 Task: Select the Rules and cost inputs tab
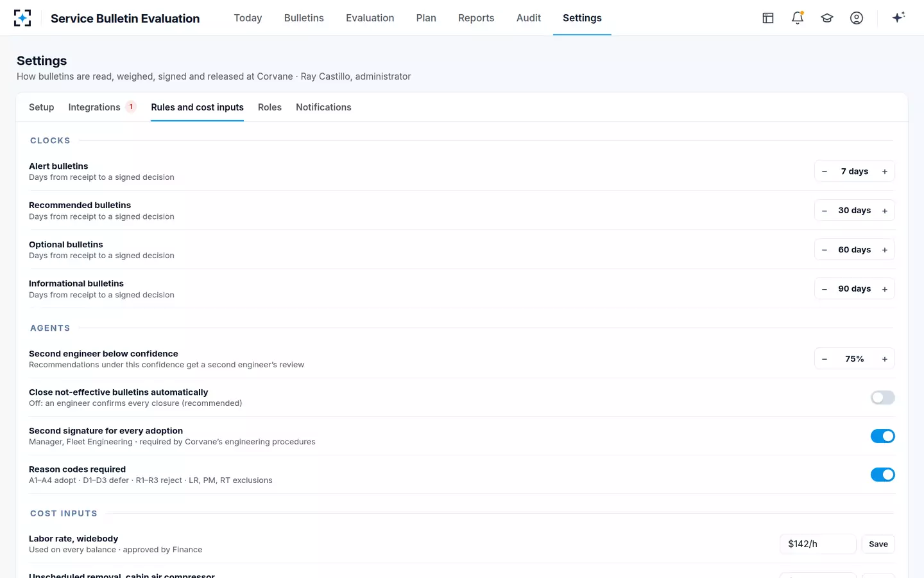198,107
